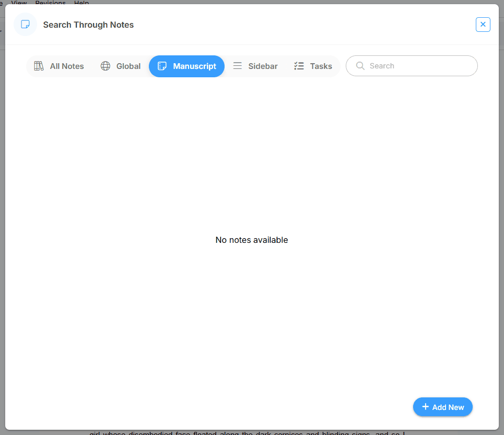This screenshot has height=435, width=504.
Task: Select the Global notes tab
Action: 128,66
